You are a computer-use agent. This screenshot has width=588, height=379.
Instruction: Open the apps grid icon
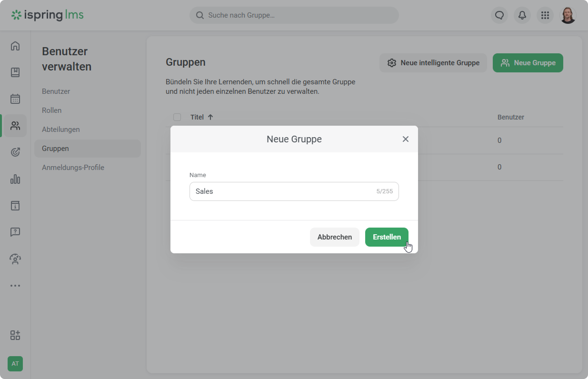click(545, 15)
